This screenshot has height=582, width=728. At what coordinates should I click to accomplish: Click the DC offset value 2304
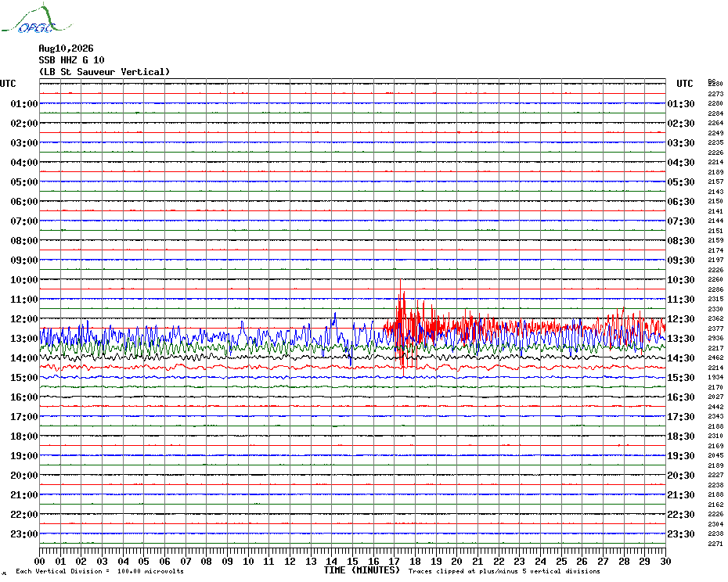(x=715, y=524)
